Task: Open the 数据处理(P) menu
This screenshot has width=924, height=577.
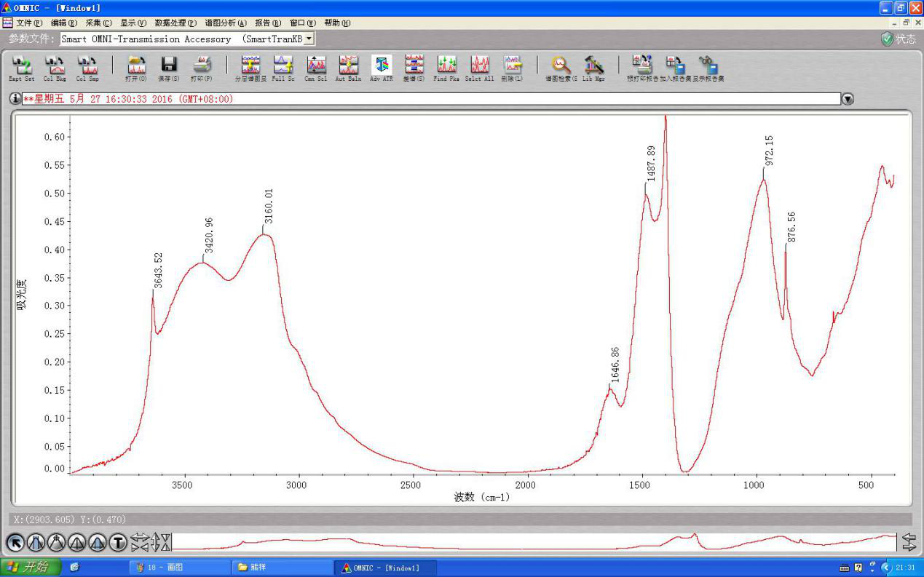Action: point(176,23)
